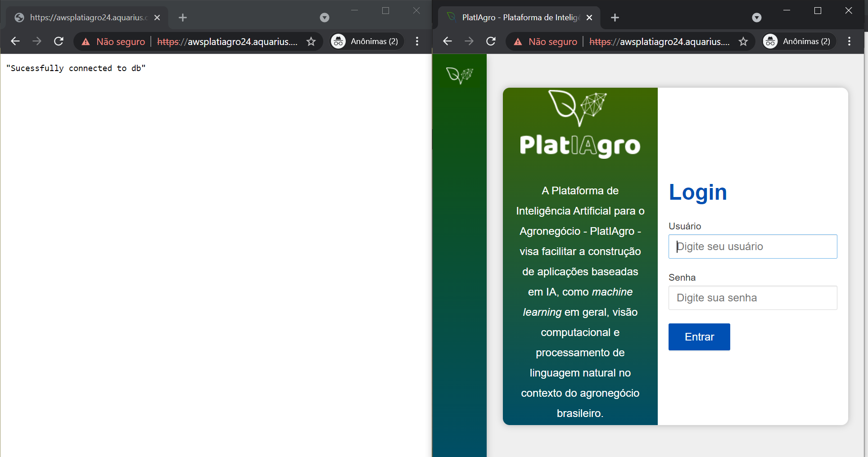Close the left browser window
This screenshot has height=457, width=868.
[416, 10]
